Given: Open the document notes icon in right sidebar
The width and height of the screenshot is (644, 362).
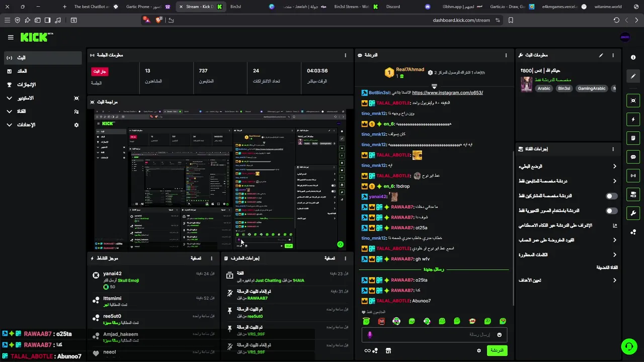Looking at the screenshot, I should coord(633,138).
